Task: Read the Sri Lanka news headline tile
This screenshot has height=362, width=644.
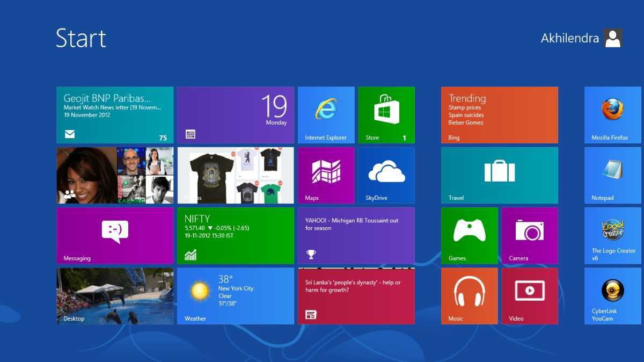Action: click(356, 295)
